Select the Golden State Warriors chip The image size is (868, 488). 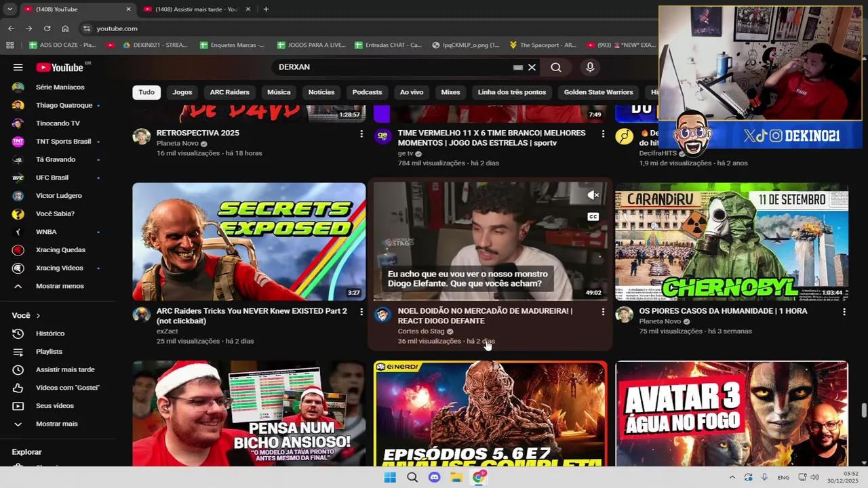(x=598, y=92)
